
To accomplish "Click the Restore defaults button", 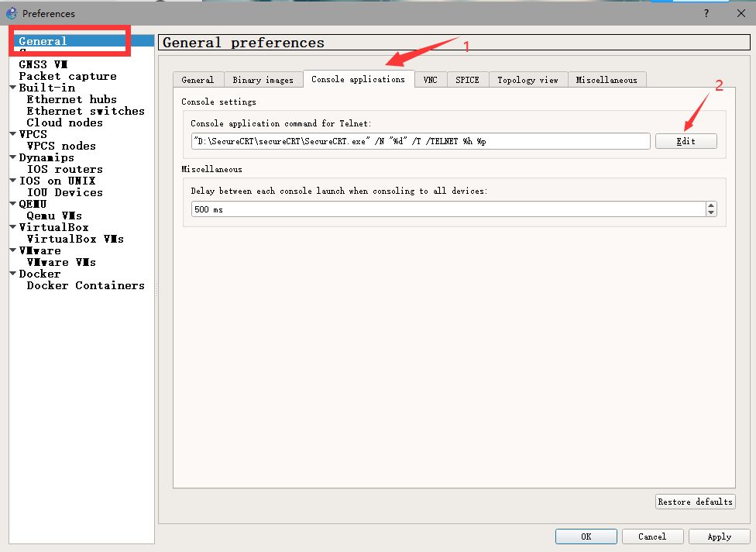I will click(696, 502).
